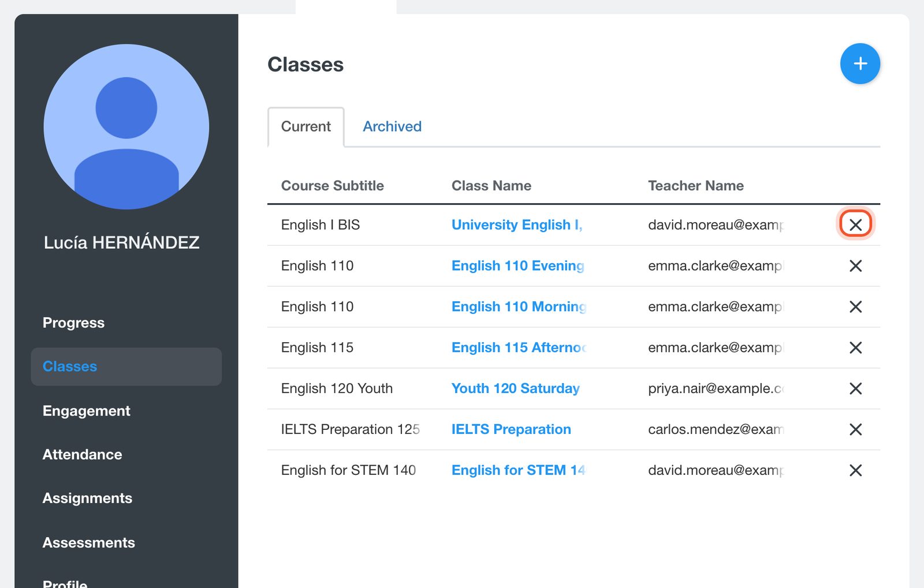The width and height of the screenshot is (924, 588).
Task: Open the IELTS Preparation class link
Action: (x=511, y=429)
